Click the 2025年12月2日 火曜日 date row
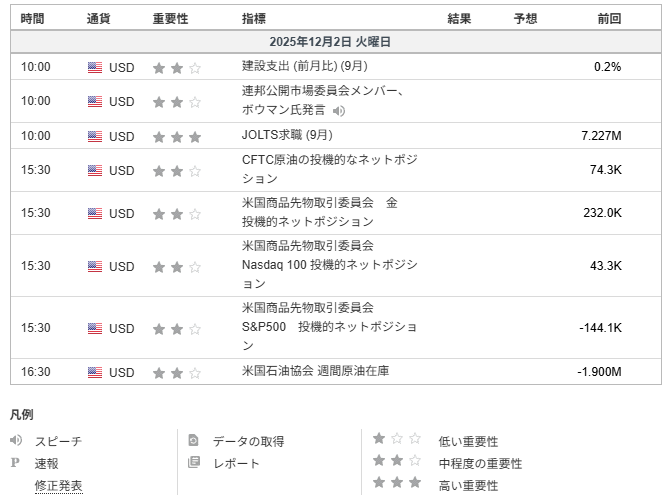 click(x=330, y=42)
